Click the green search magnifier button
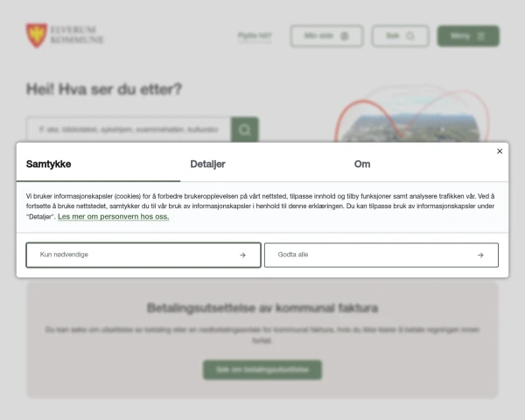 pos(245,129)
